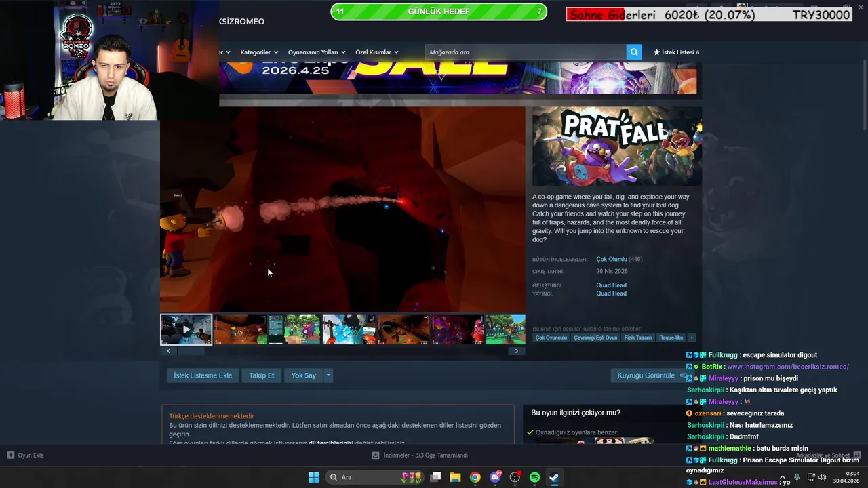Viewport: 868px width, 488px height.
Task: Click the 20 Nis 2026 release date
Action: (612, 271)
